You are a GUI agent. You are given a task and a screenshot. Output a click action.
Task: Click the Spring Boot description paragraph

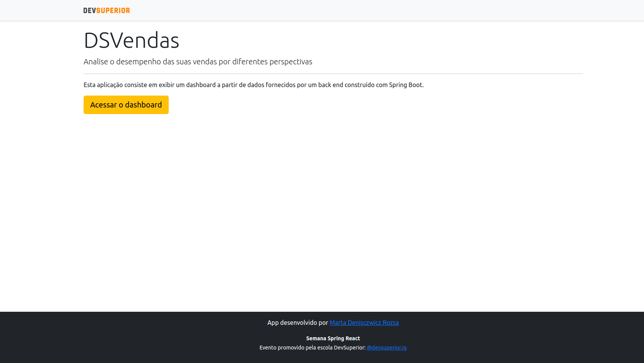point(253,85)
